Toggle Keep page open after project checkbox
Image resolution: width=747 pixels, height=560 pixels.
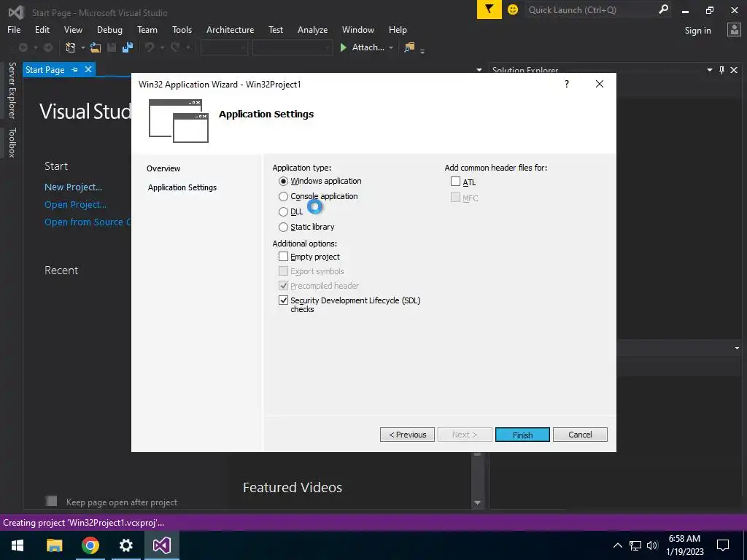point(52,501)
